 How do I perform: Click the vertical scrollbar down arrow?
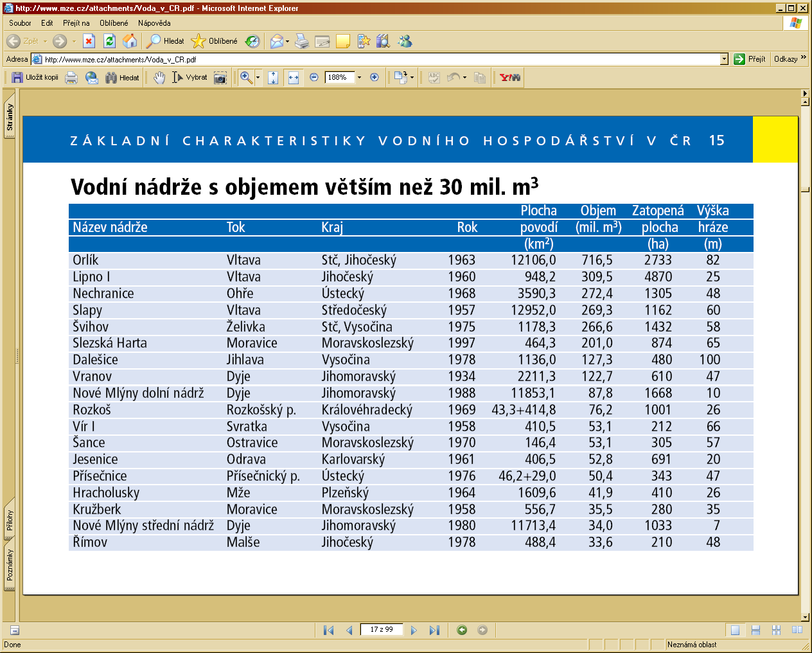click(x=805, y=617)
